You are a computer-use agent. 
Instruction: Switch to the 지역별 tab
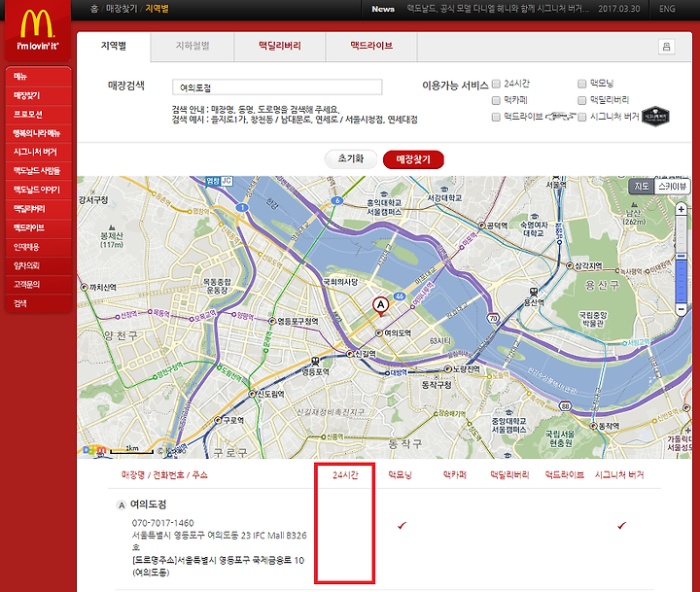[114, 46]
